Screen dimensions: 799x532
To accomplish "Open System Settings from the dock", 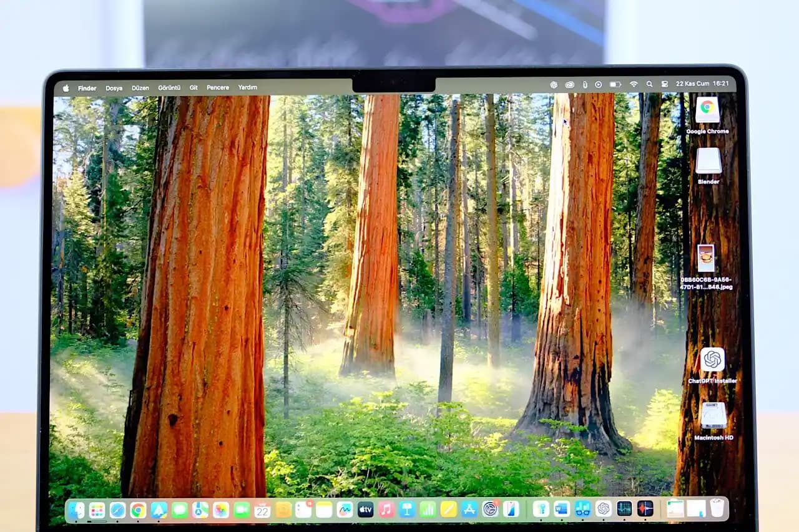I will [491, 510].
